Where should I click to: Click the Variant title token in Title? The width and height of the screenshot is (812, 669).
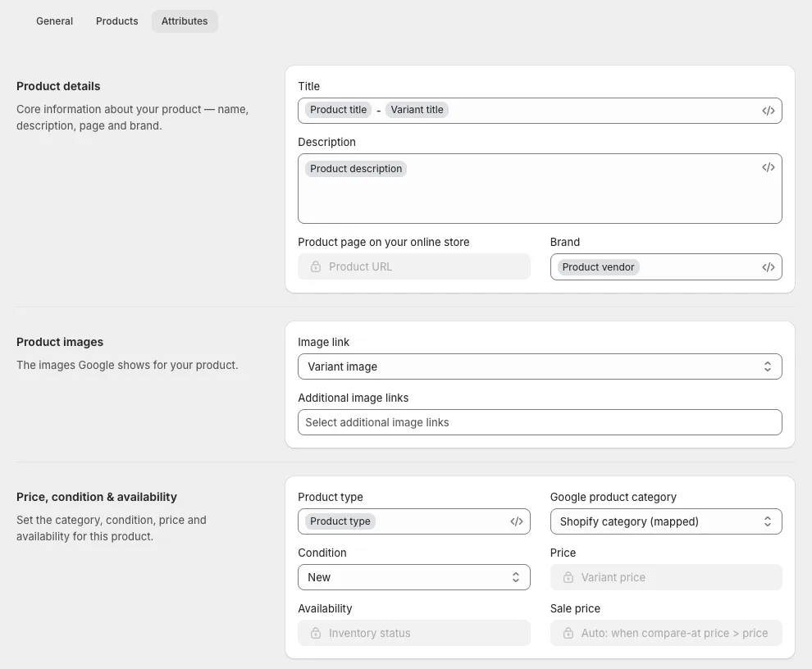click(417, 110)
